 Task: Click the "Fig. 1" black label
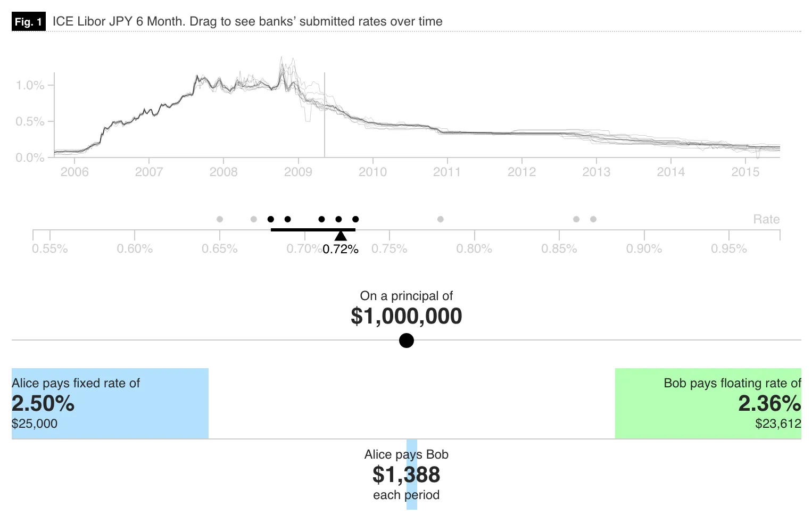click(28, 22)
